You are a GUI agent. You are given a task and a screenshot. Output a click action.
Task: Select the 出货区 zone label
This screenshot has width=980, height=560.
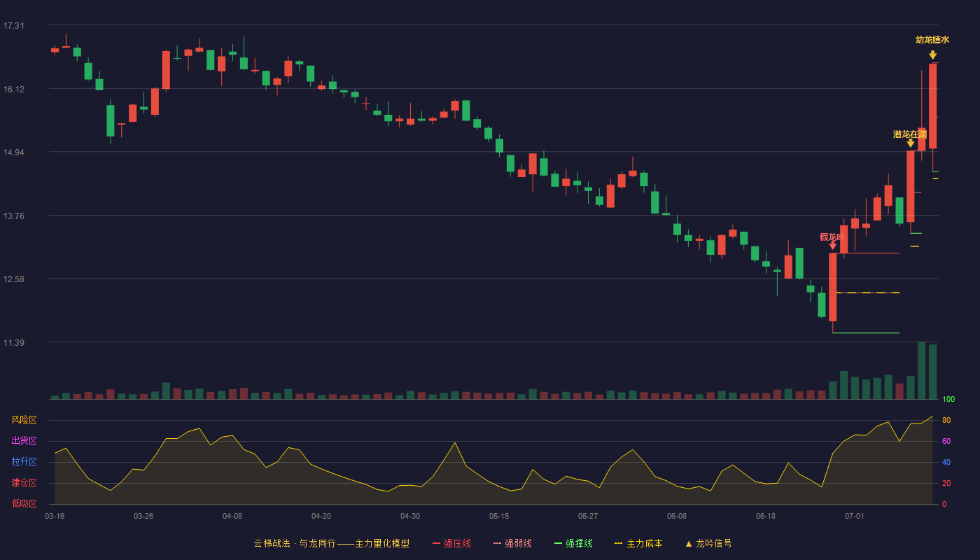point(24,441)
